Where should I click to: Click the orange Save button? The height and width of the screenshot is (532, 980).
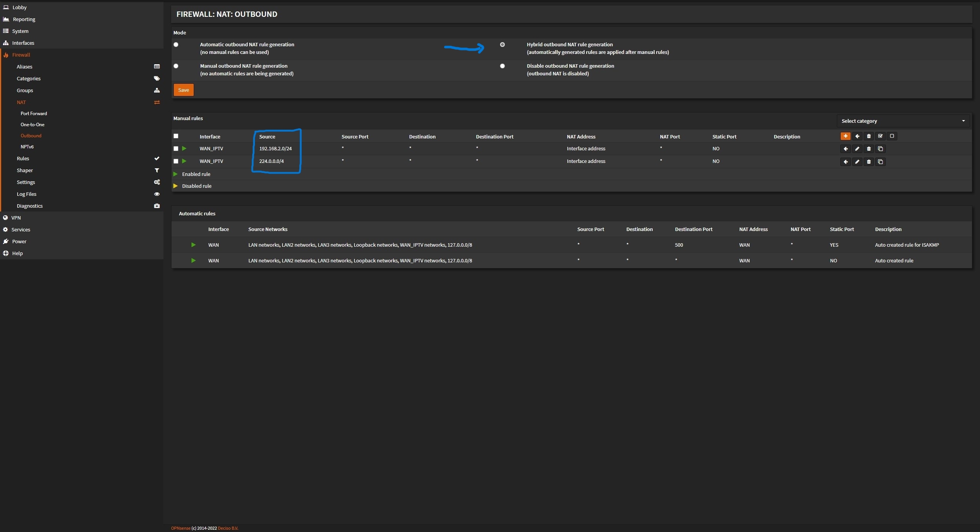coord(183,90)
